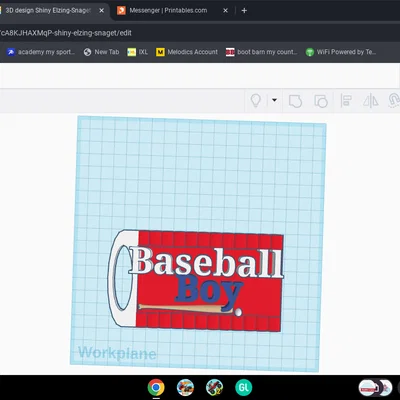400x400 pixels.
Task: Click the Align tool icon
Action: click(x=346, y=101)
